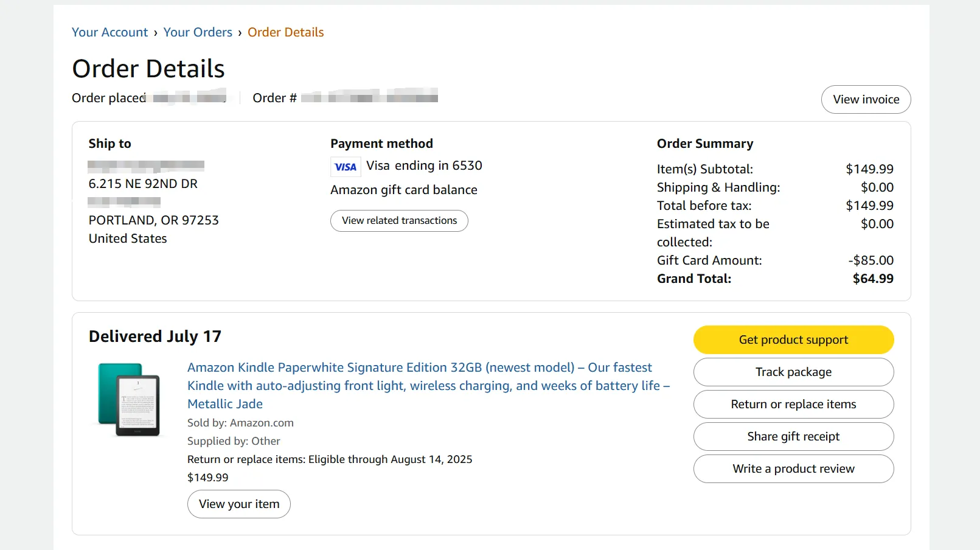Click the Grand Total amount $64.99
The image size is (980, 550).
point(873,279)
